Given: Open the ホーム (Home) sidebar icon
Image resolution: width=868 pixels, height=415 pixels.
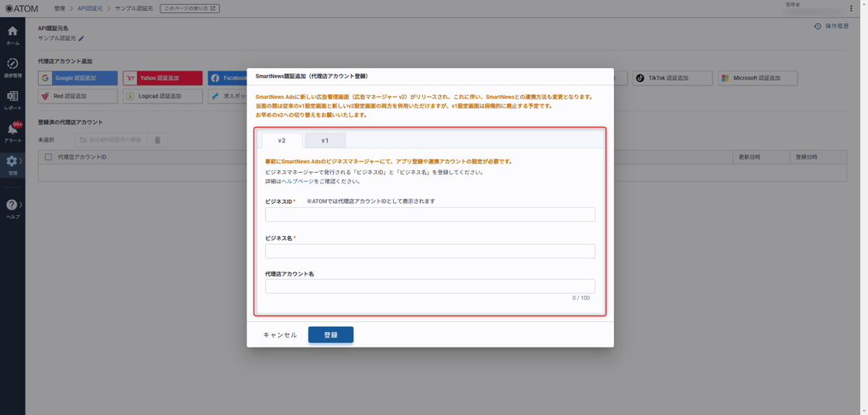Looking at the screenshot, I should pos(12,34).
